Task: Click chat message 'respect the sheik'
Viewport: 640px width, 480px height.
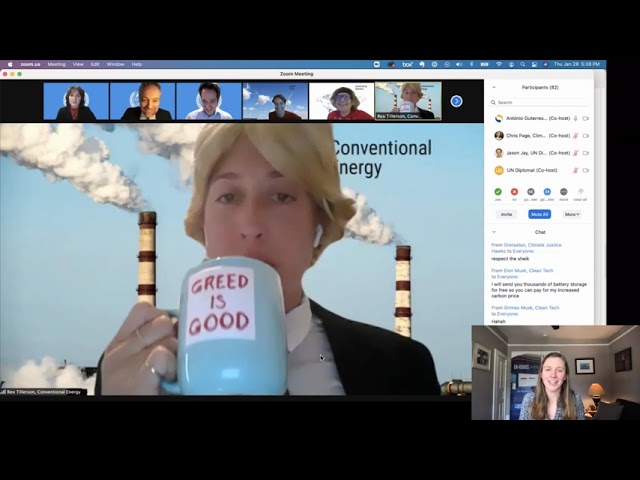Action: [510, 259]
